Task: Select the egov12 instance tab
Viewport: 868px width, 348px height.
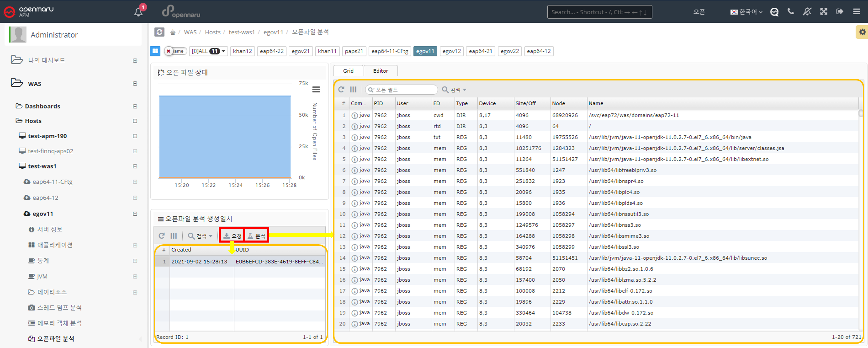Action: click(452, 51)
